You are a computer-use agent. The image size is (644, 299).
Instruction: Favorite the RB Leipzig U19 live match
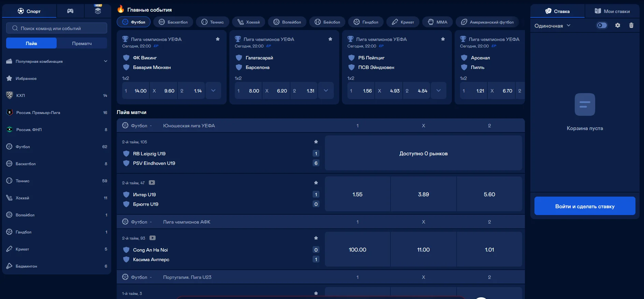pyautogui.click(x=316, y=142)
